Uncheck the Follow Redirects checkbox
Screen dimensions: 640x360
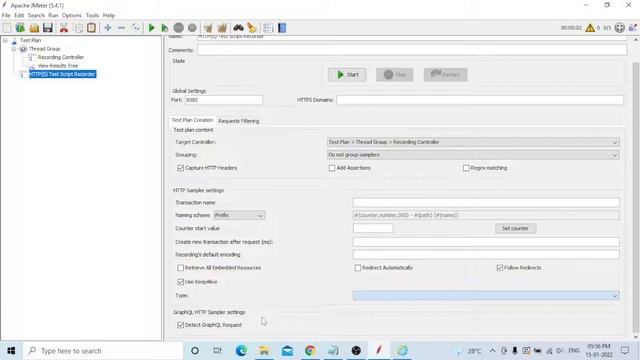click(500, 268)
